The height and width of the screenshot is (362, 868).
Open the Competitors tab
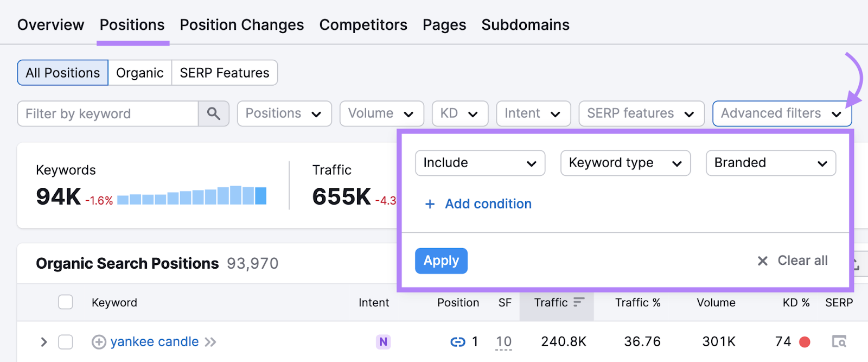[x=363, y=25]
